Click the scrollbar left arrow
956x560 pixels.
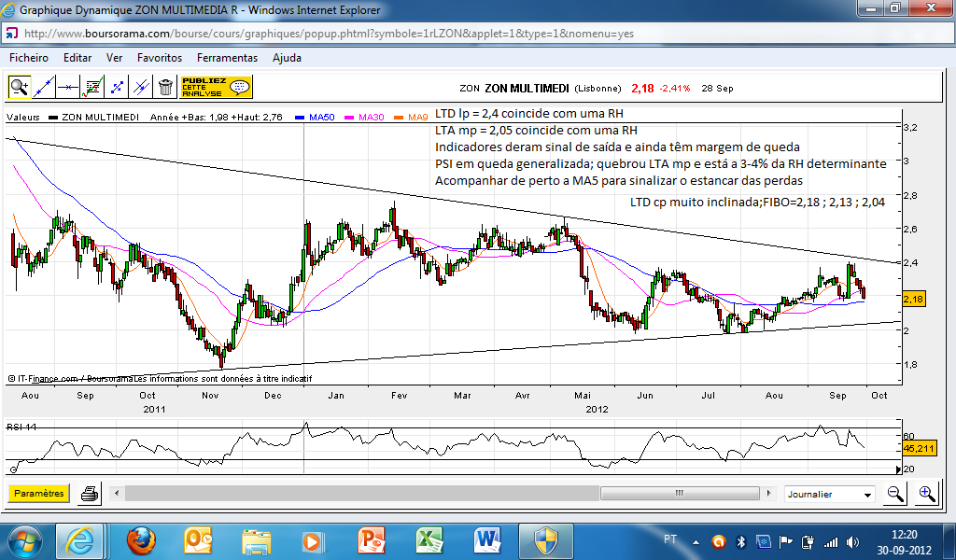tap(117, 493)
